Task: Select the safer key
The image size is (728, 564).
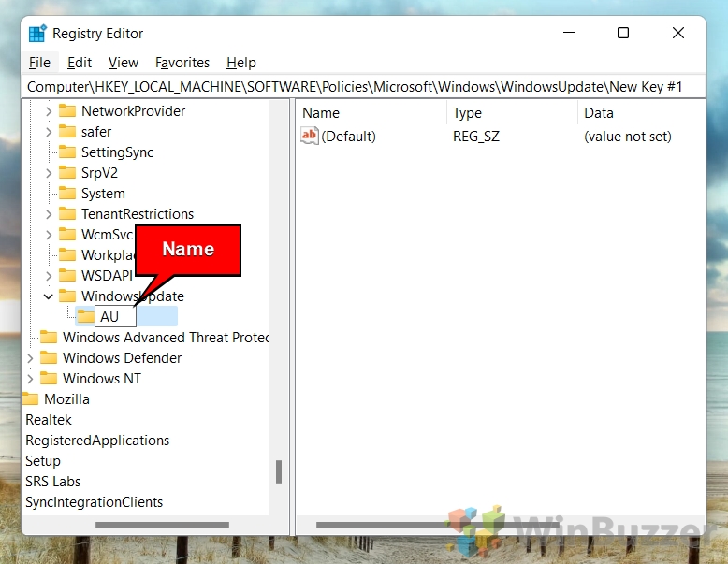Action: (x=96, y=132)
